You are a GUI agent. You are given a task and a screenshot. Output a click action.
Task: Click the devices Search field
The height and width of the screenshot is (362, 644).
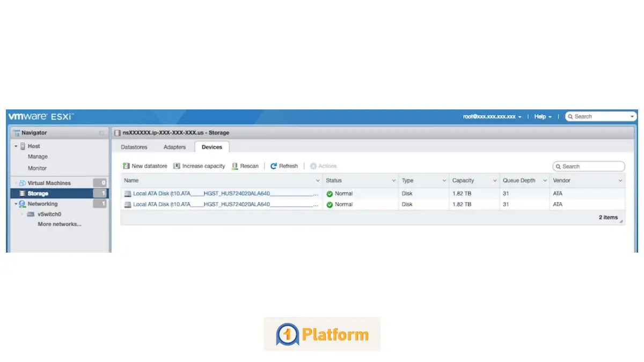[x=589, y=166]
